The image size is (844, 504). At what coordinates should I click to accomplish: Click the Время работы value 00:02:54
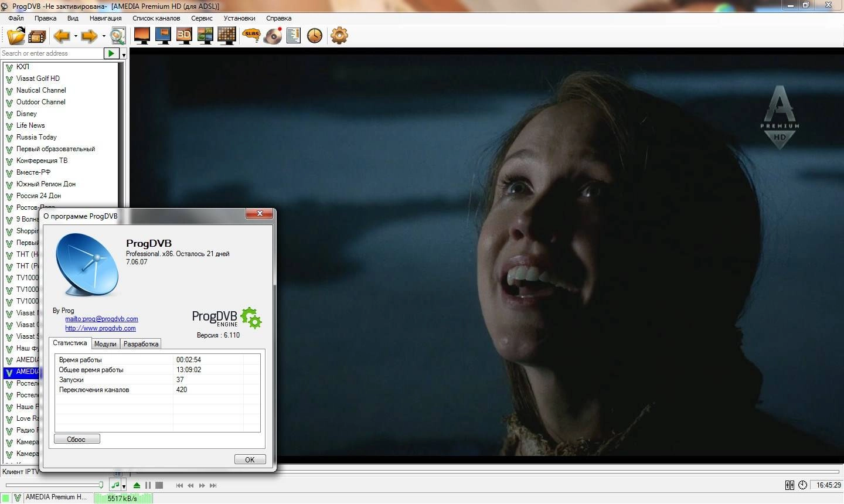coord(189,360)
